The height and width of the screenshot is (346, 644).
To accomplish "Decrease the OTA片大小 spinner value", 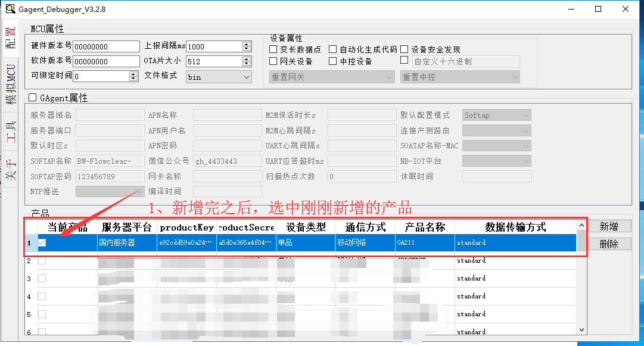I will [247, 64].
